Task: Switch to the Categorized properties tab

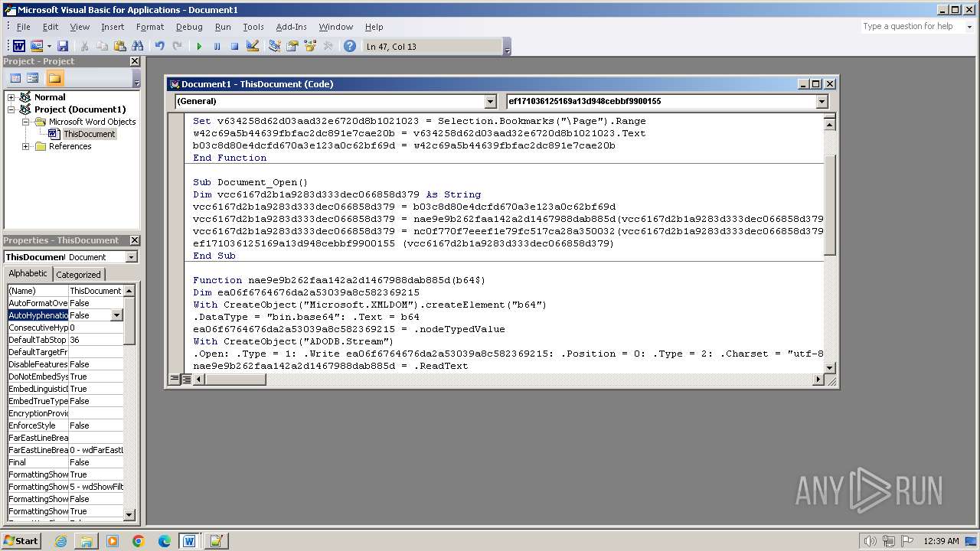Action: [78, 274]
